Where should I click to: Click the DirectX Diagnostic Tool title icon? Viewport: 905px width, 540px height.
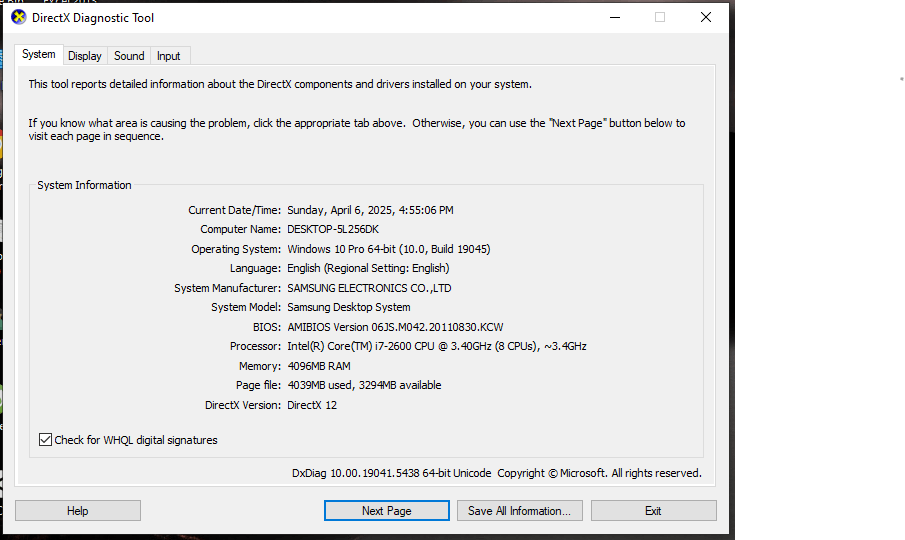click(18, 17)
